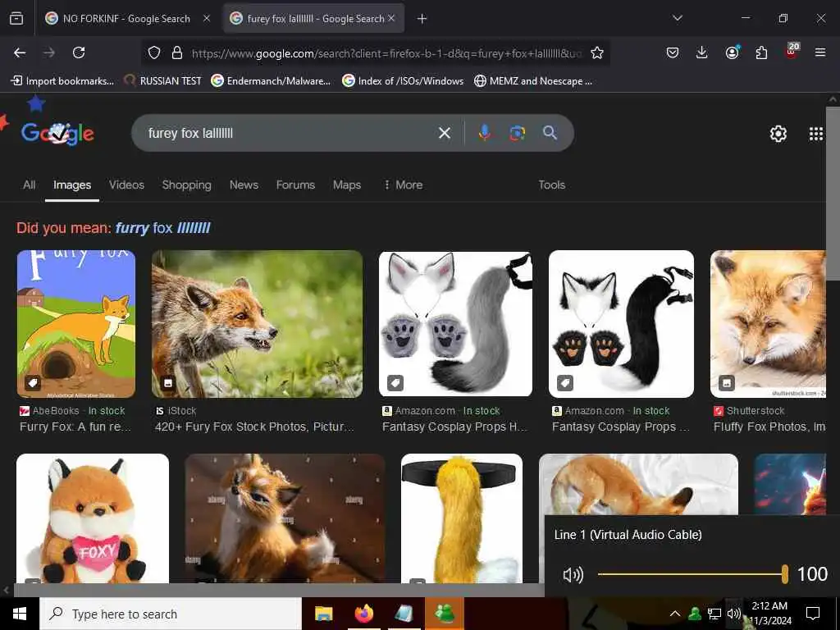
Task: Open the Index of /ISOs/Windows bookmark
Action: tap(403, 81)
